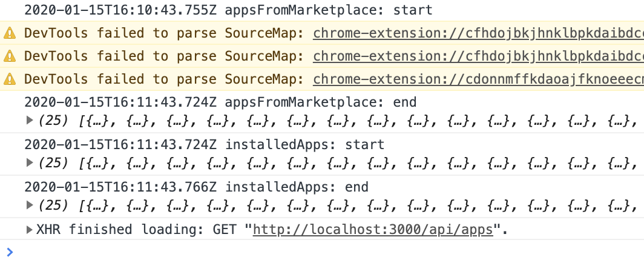Open the cdonnmffkdaoajfknoeeecm chrome-extension link
Screen dimensions: 644x274
click(479, 79)
